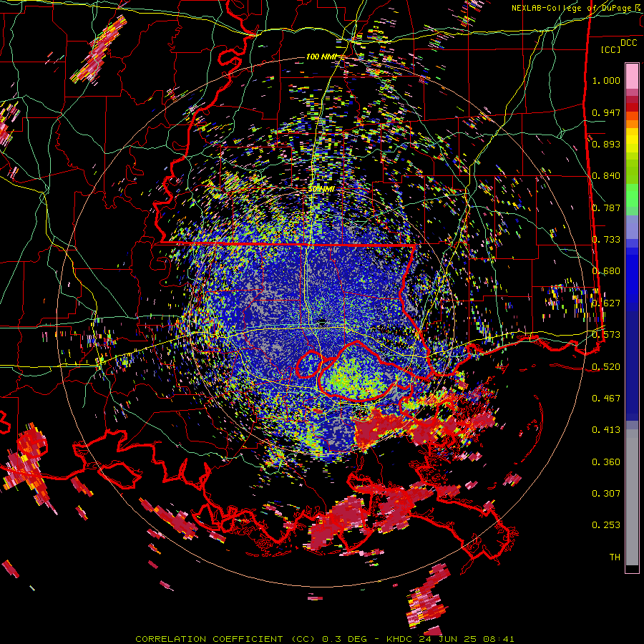This screenshot has width=644, height=644.
Task: Select the 0.573 legend value
Action: (x=606, y=335)
